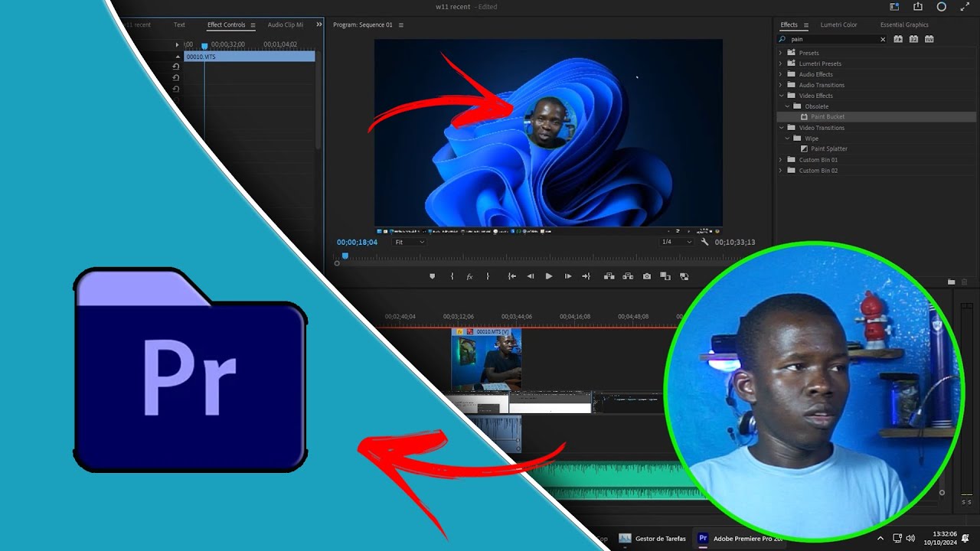
Task: Switch to the Lumetri Color tab
Action: click(838, 24)
